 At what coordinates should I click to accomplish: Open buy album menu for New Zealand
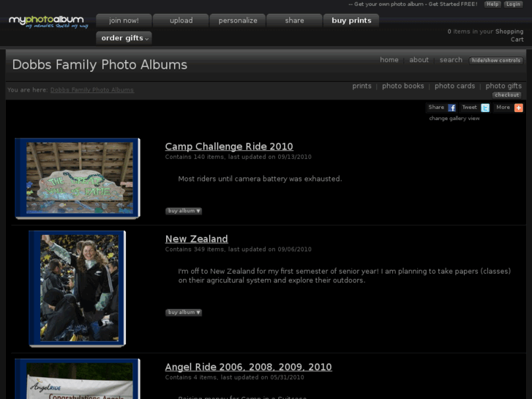coord(184,313)
